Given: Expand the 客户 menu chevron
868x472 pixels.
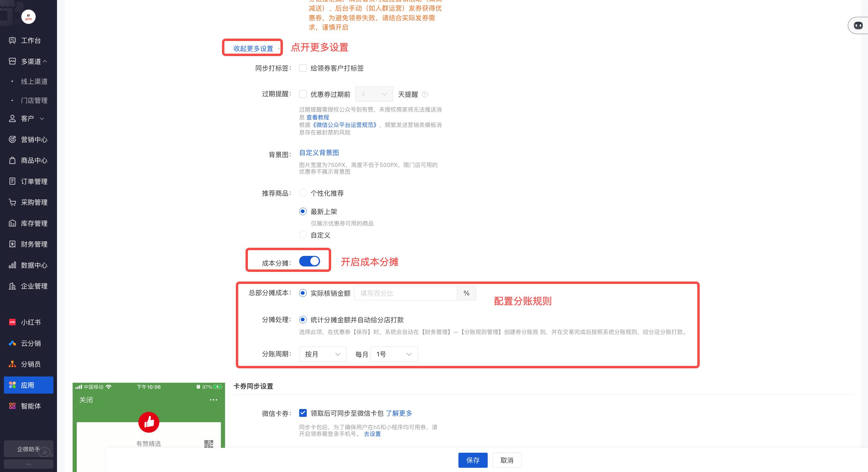Looking at the screenshot, I should (42, 118).
